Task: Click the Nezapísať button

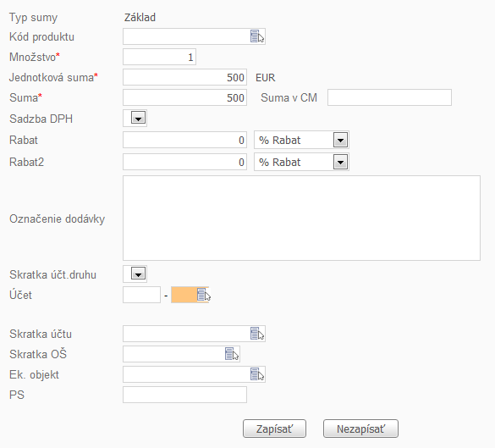Action: point(360,429)
